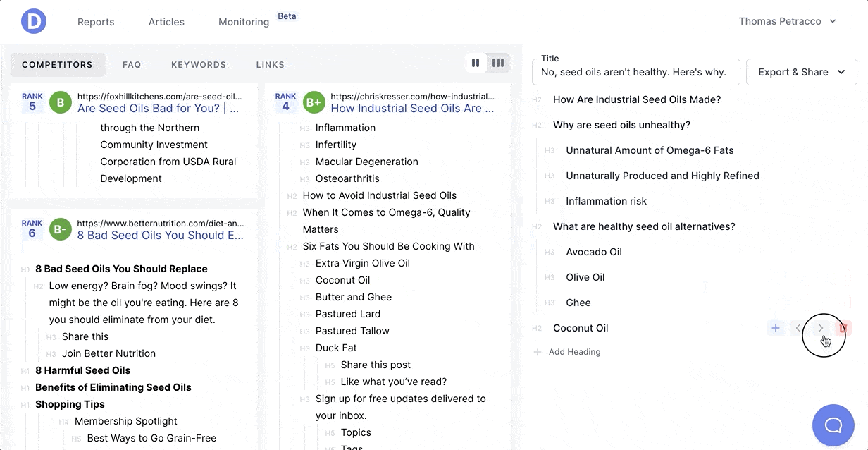
Task: Click Add Heading button
Action: [x=567, y=352]
